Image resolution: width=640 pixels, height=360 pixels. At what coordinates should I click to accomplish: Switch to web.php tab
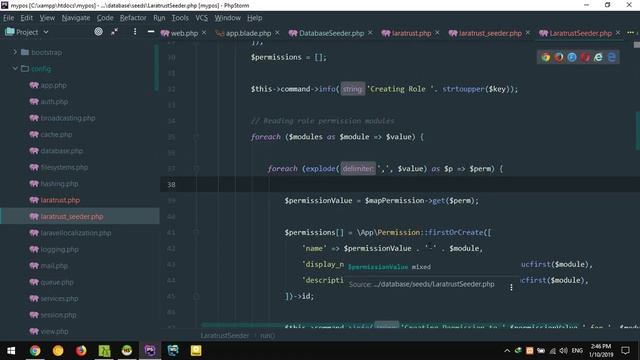click(180, 33)
